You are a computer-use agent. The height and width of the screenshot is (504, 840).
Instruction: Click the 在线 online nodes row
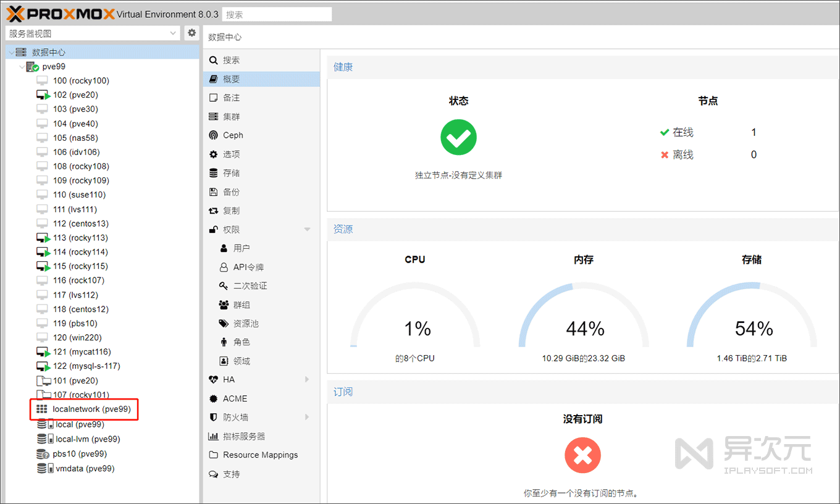click(708, 132)
